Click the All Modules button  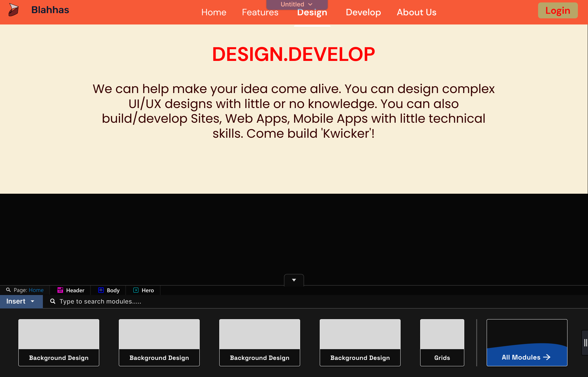pos(526,357)
